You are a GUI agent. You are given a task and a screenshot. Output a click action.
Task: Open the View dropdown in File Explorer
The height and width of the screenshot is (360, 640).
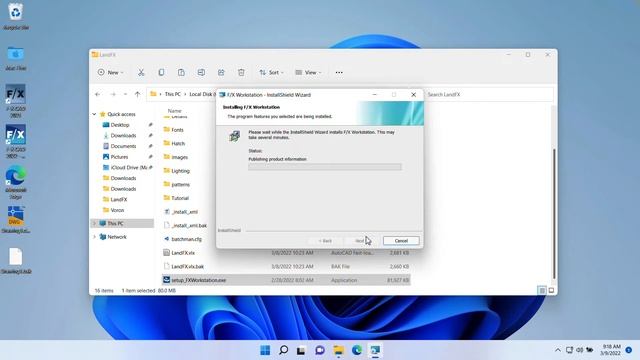pos(308,72)
